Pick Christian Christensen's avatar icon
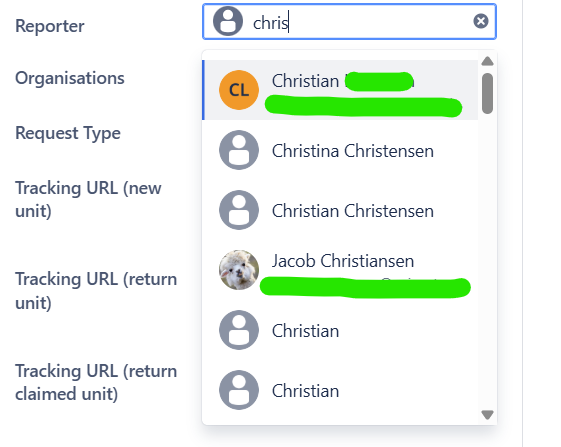Viewport: 561px width, 447px height. click(x=239, y=210)
